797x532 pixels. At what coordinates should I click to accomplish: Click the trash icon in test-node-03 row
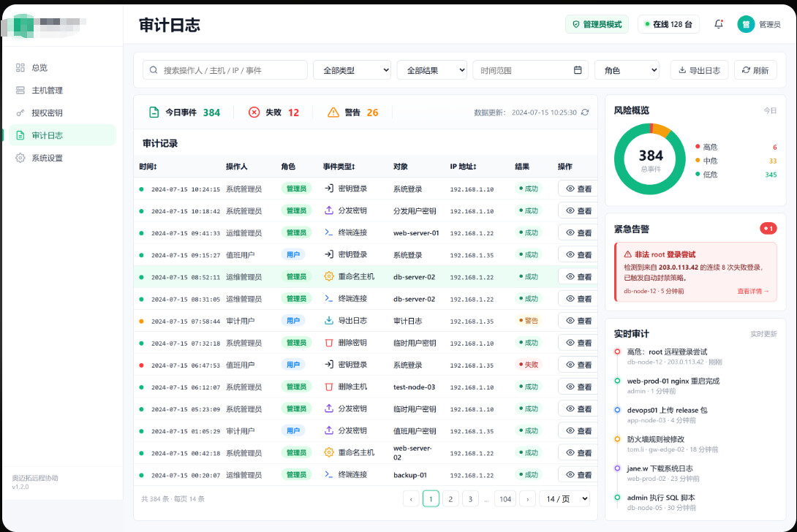329,387
